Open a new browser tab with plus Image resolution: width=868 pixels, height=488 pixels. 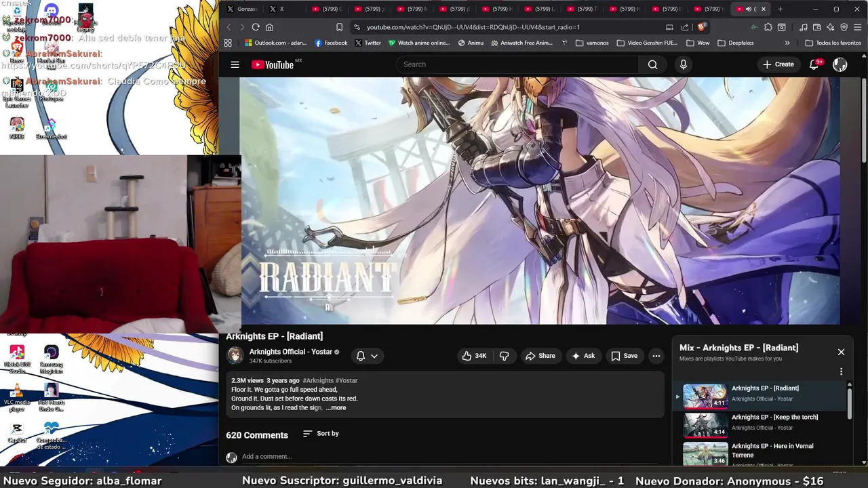pos(780,9)
